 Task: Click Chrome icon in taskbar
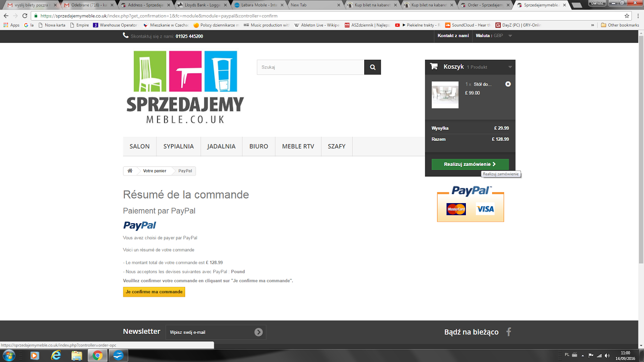[97, 355]
